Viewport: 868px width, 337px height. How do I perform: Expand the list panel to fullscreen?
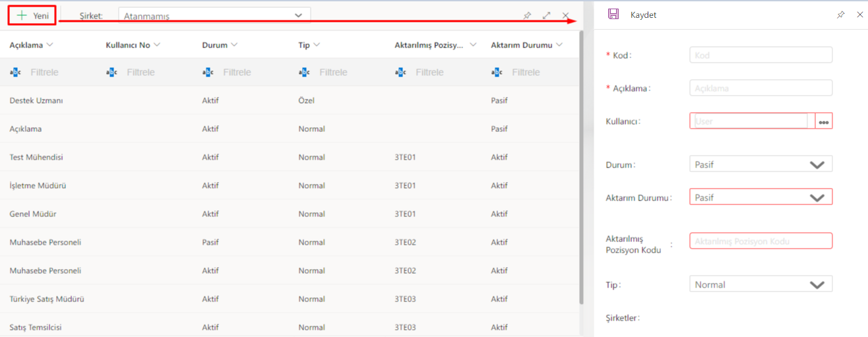pyautogui.click(x=546, y=15)
